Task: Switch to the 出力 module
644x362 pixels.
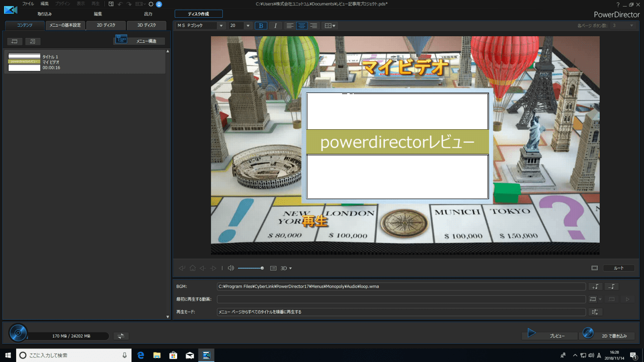Action: tap(148, 14)
